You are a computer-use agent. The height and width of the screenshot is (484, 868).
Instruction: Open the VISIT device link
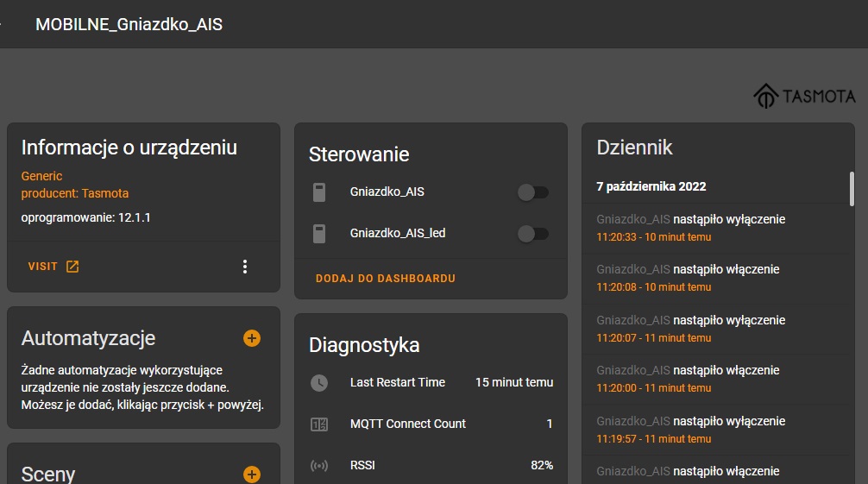click(53, 267)
